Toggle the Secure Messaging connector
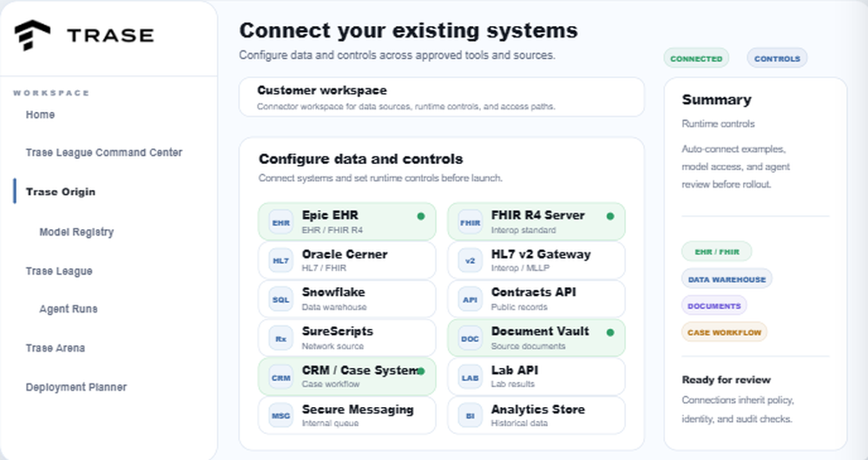868x460 pixels. [x=347, y=415]
